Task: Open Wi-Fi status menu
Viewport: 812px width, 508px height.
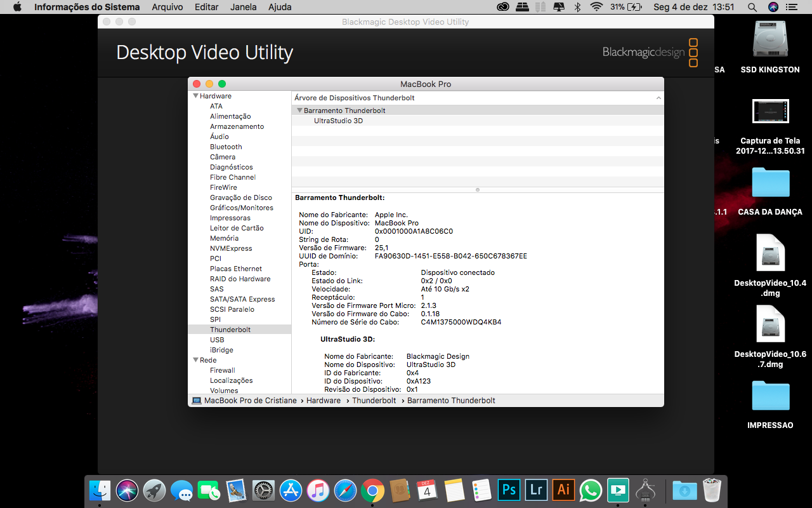Action: tap(596, 7)
